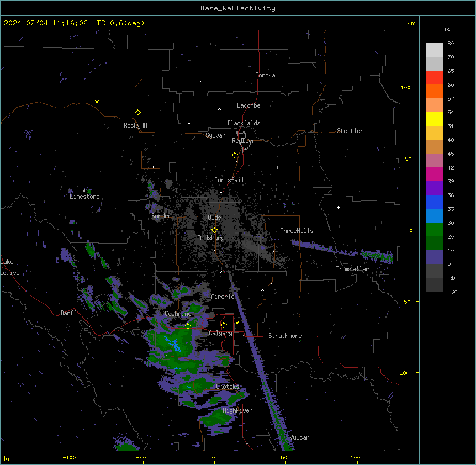Viewport: 476px width, 465px height.
Task: Click the Sylvan label
Action: click(x=215, y=135)
